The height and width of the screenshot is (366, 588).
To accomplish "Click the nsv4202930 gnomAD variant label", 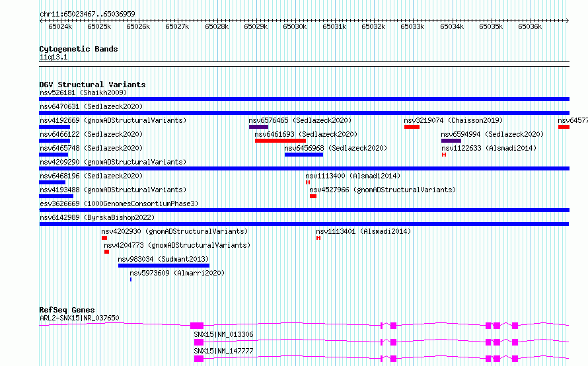I will pos(175,231).
